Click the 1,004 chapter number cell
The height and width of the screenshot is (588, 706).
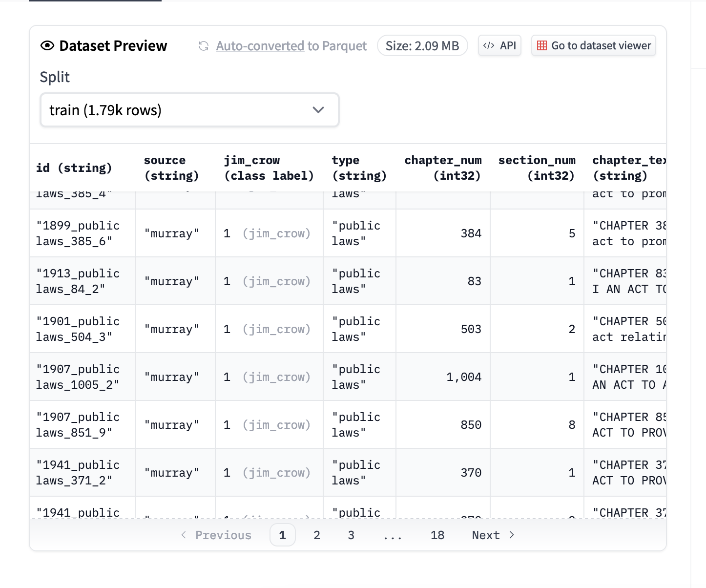click(463, 377)
